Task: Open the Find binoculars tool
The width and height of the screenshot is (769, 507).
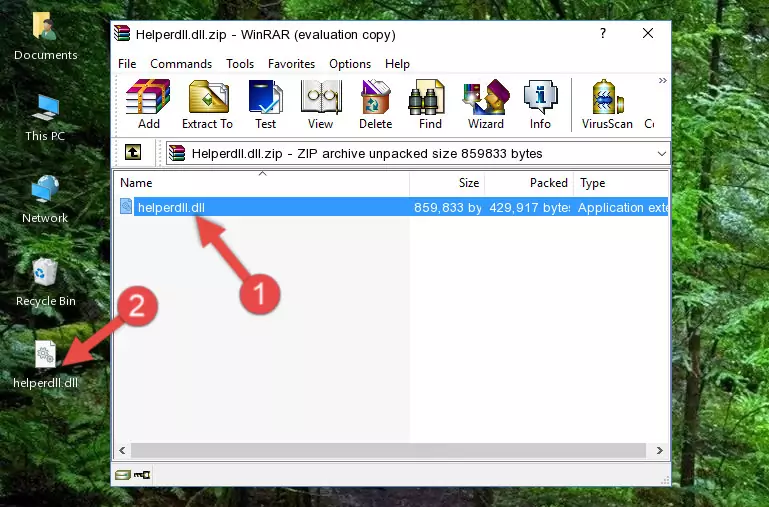Action: tap(430, 104)
